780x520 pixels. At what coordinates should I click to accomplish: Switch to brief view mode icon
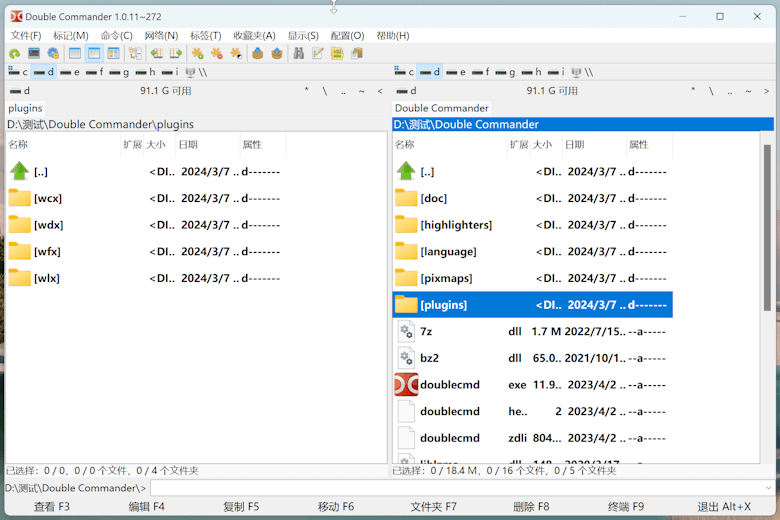[75, 53]
